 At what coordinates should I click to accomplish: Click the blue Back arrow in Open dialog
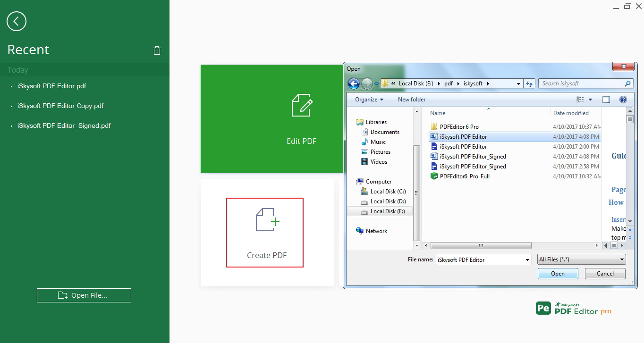[x=354, y=84]
